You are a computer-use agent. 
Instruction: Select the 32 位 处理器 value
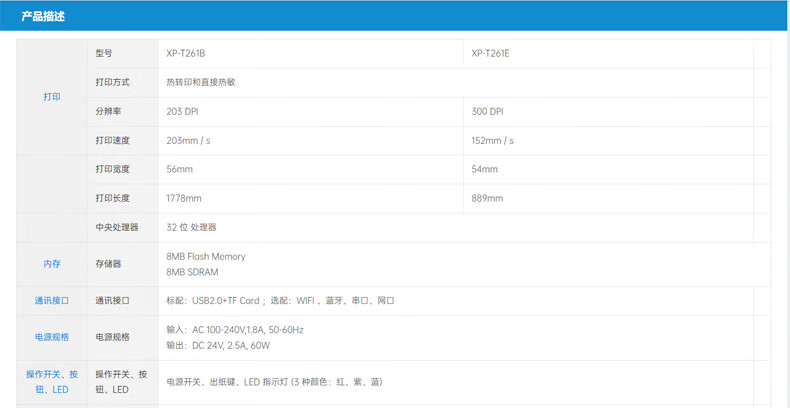pos(191,228)
